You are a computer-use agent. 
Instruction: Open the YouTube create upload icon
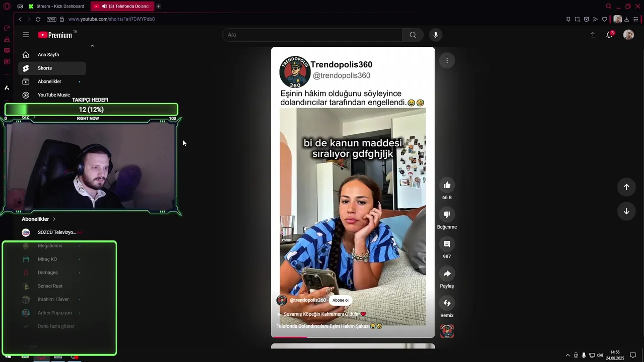coord(593,35)
